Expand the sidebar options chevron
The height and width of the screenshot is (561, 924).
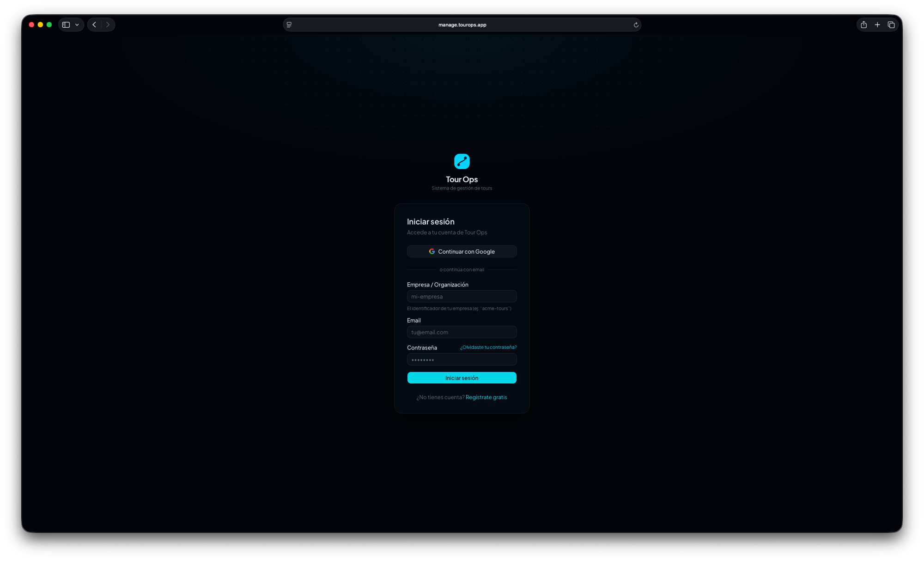pyautogui.click(x=77, y=24)
